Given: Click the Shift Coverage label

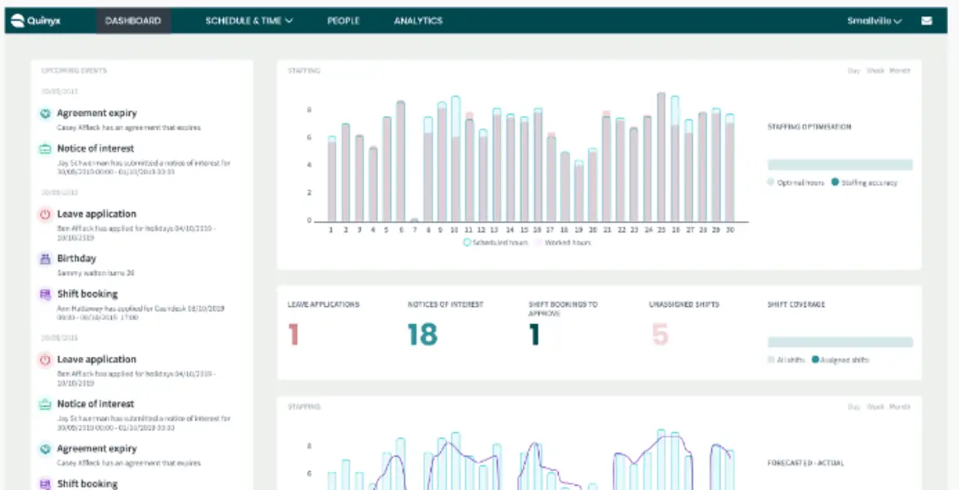Looking at the screenshot, I should click(796, 305).
